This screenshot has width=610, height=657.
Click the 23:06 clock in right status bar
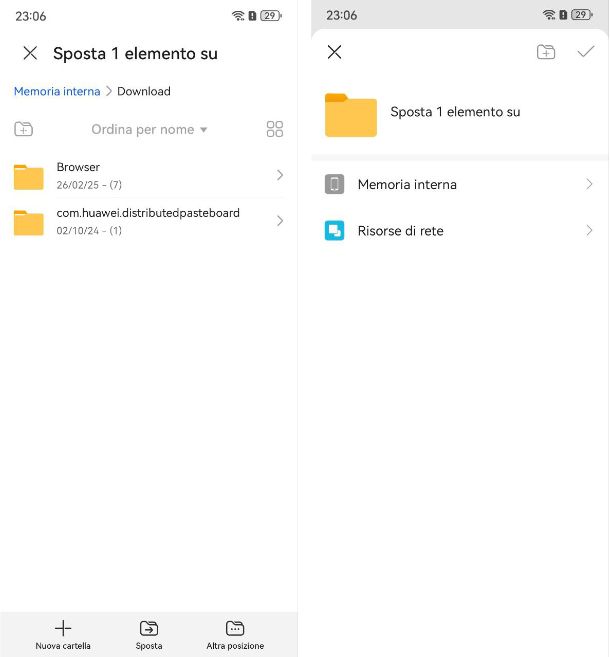(x=341, y=16)
